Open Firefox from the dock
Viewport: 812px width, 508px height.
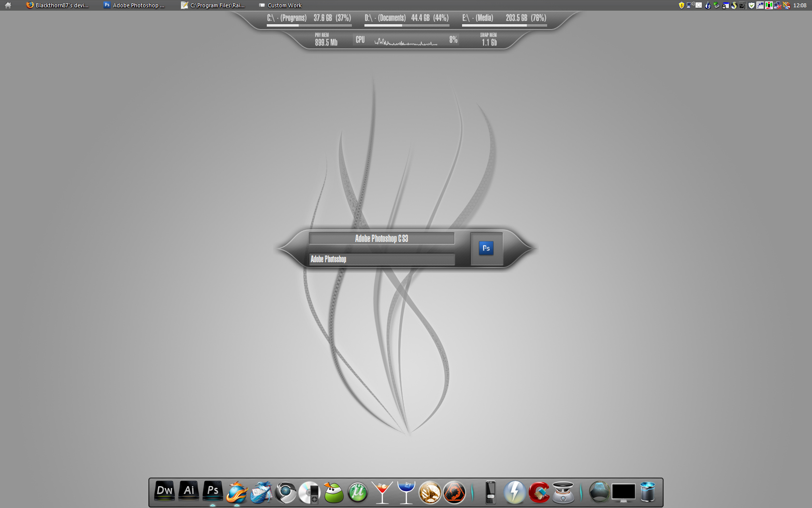tap(237, 493)
